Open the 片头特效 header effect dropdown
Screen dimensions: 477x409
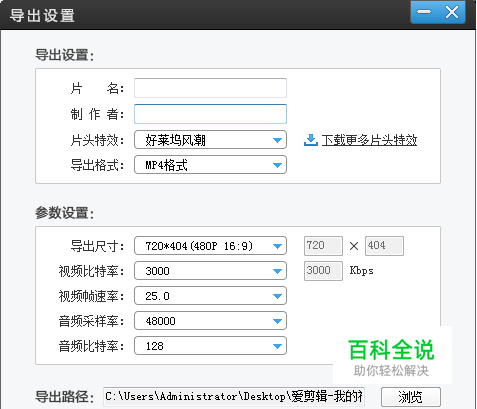tap(210, 140)
